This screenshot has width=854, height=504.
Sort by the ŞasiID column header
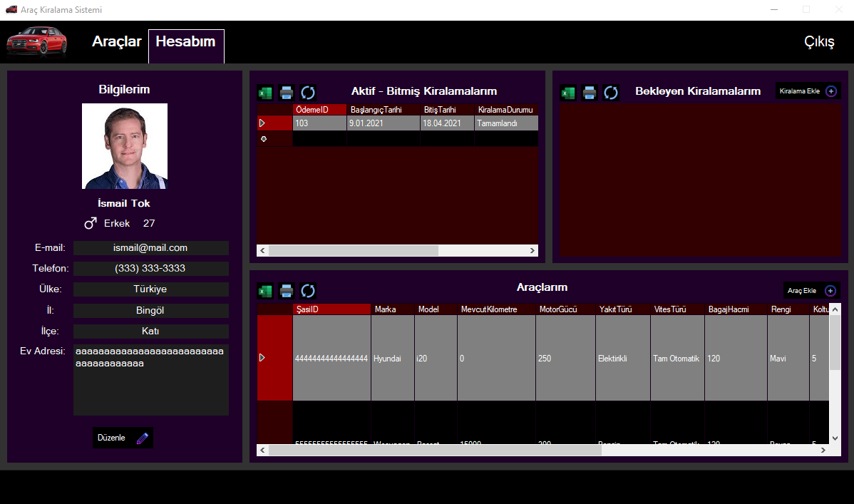pos(331,309)
